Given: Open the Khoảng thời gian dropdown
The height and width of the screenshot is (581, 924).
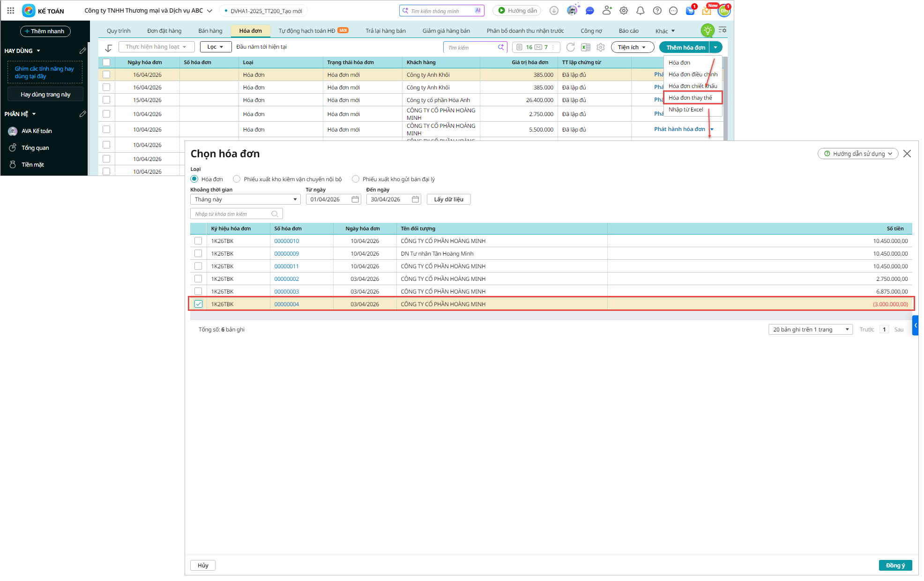Looking at the screenshot, I should (245, 199).
